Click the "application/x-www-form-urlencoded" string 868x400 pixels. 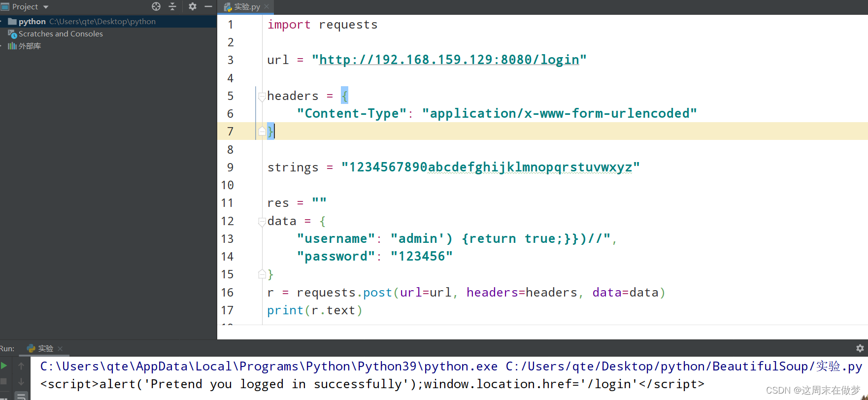click(560, 114)
